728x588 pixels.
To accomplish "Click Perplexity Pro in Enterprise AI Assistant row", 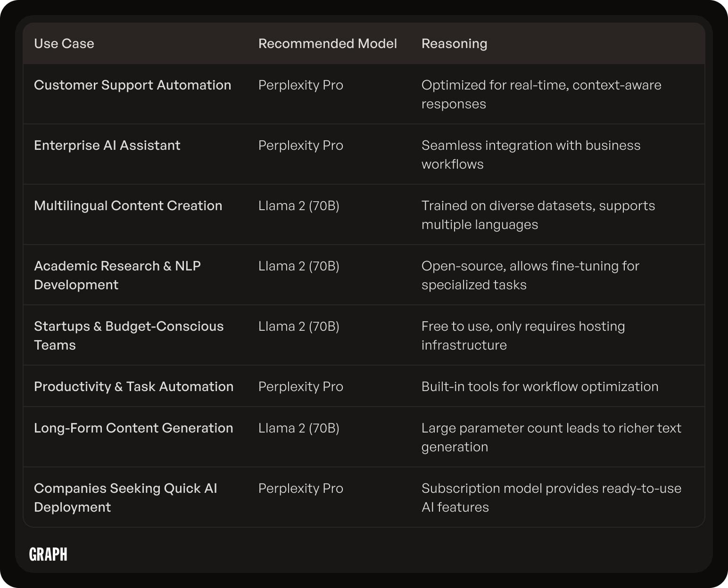I will point(301,146).
